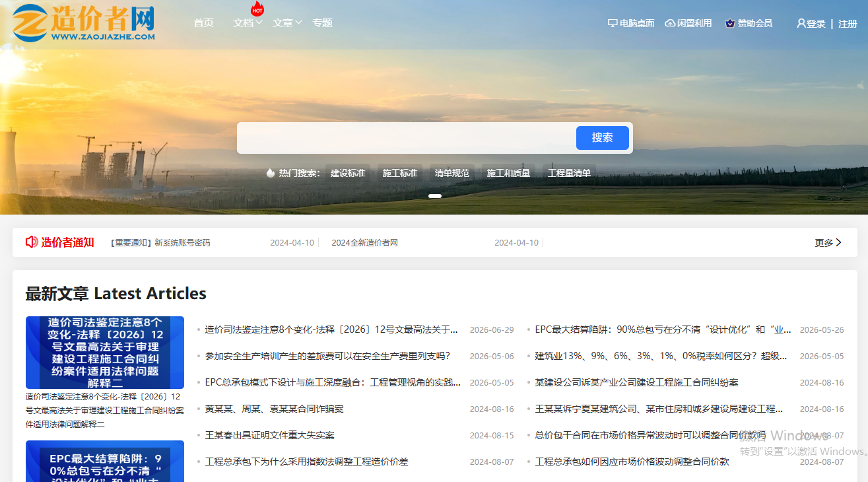This screenshot has width=868, height=482.
Task: Click the blue 搜索 button
Action: [x=603, y=138]
